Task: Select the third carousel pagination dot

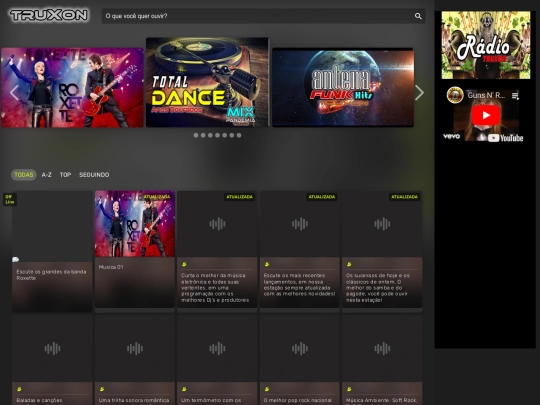Action: click(210, 135)
